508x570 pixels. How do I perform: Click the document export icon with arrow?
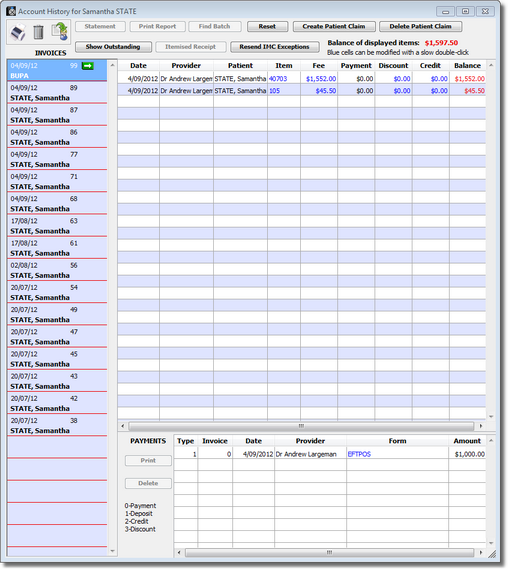tap(60, 31)
